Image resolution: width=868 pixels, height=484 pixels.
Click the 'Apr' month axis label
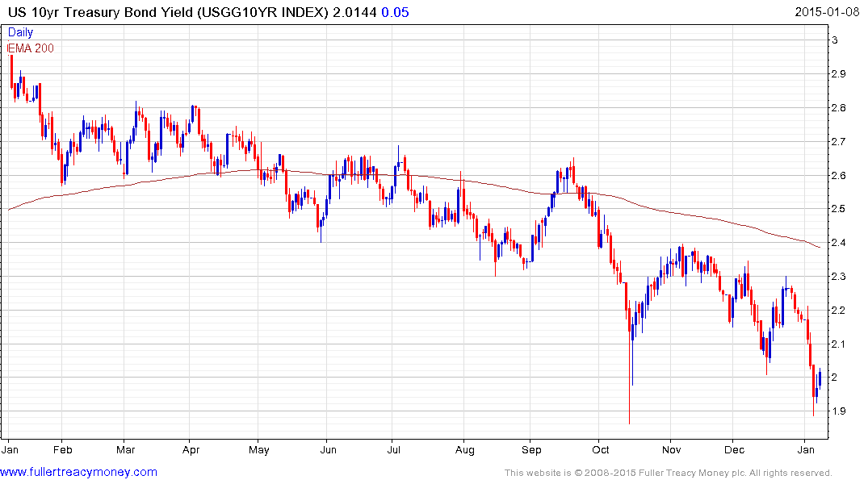click(191, 449)
